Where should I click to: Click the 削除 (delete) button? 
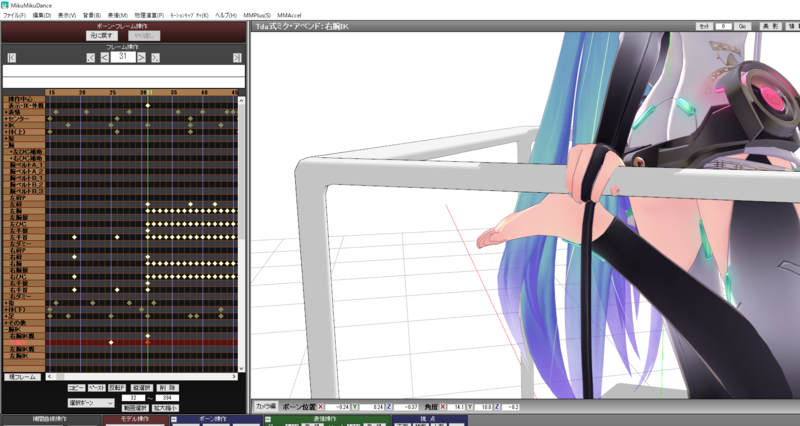click(167, 388)
